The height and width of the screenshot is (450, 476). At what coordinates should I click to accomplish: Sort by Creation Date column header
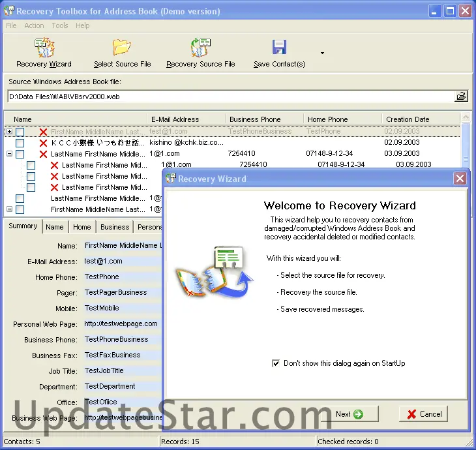[421, 119]
